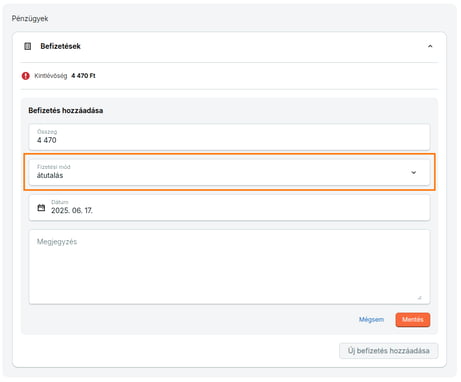The width and height of the screenshot is (461, 382).
Task: Click the Kintlévőség label text
Action: coord(51,76)
